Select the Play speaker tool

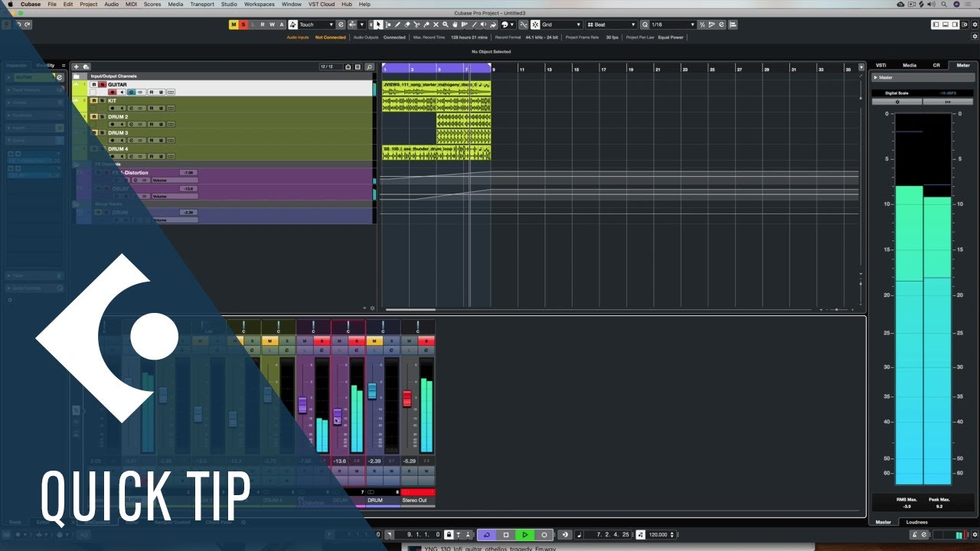point(483,24)
